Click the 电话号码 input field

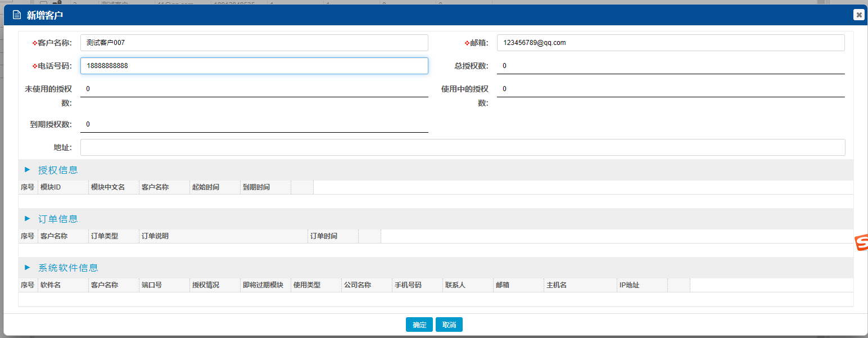[254, 66]
